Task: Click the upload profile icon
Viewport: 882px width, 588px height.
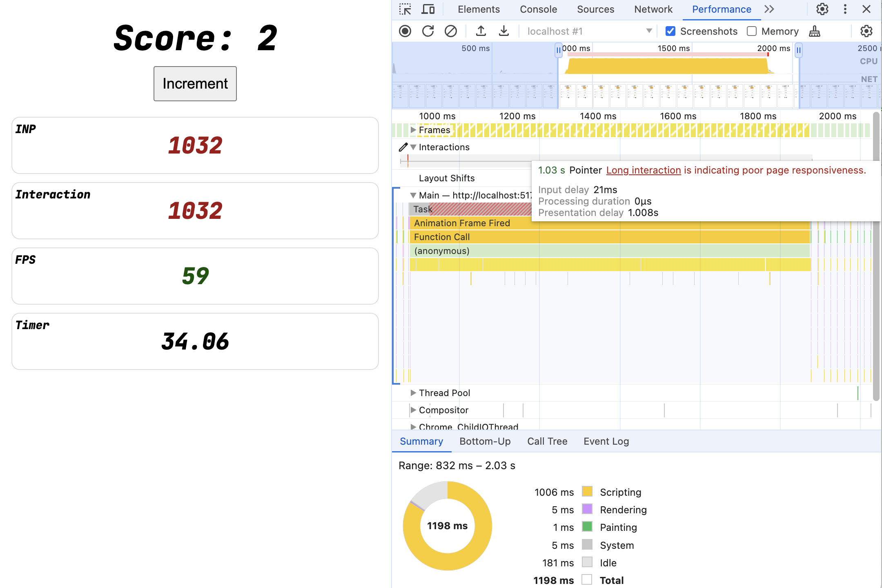Action: tap(480, 31)
